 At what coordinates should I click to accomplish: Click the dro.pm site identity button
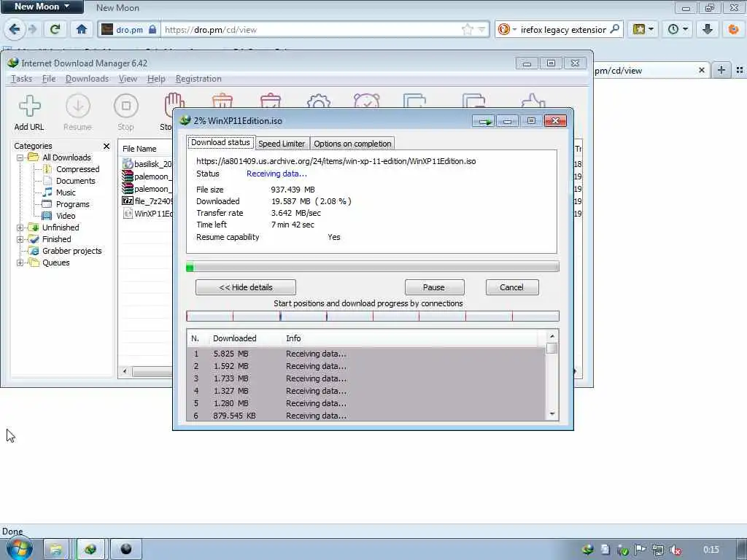pos(129,29)
